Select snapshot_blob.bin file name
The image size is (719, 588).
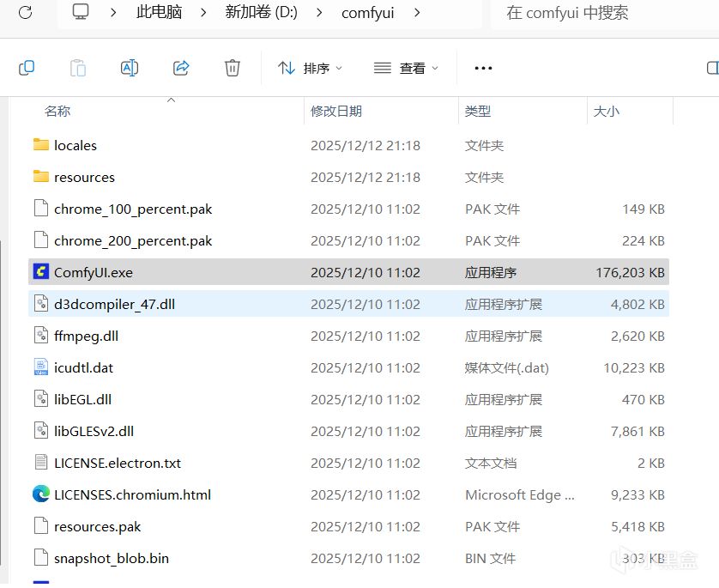(x=112, y=558)
